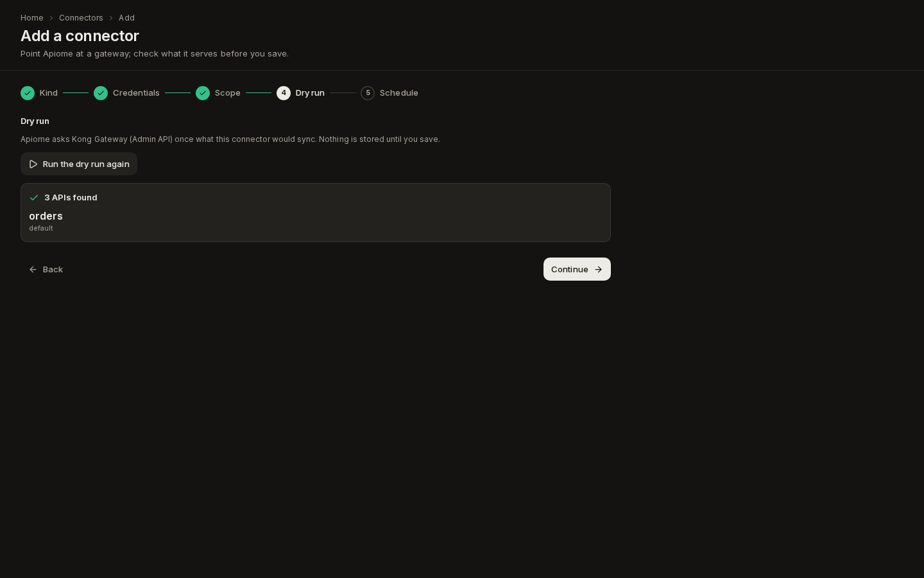Continue to the Schedule step
Image resolution: width=924 pixels, height=578 pixels.
click(577, 269)
